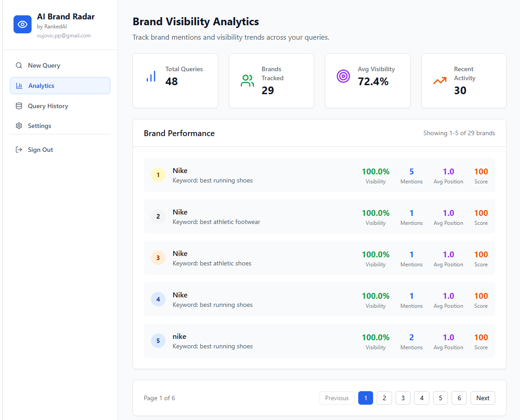
Task: Click the New Query magnifier icon
Action: [x=19, y=65]
